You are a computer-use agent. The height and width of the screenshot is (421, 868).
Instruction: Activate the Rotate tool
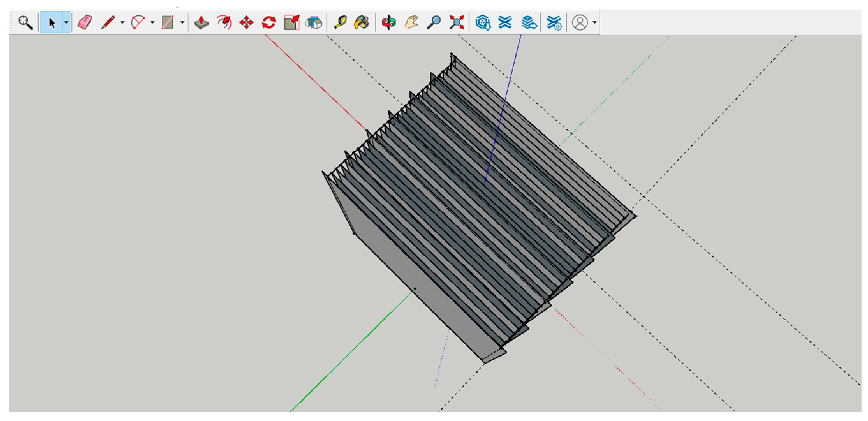[269, 23]
